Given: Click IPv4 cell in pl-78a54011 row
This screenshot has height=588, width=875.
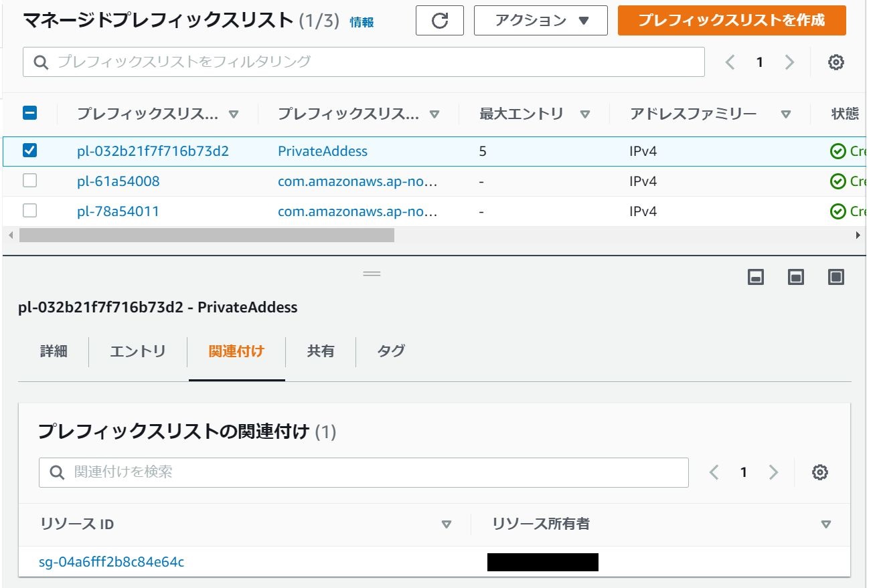Looking at the screenshot, I should point(643,211).
